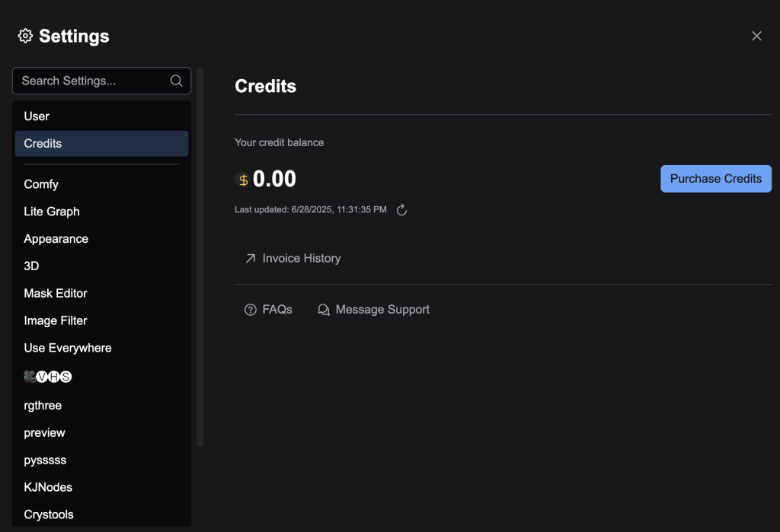The height and width of the screenshot is (532, 780).
Task: Refresh the credit balance
Action: point(401,210)
